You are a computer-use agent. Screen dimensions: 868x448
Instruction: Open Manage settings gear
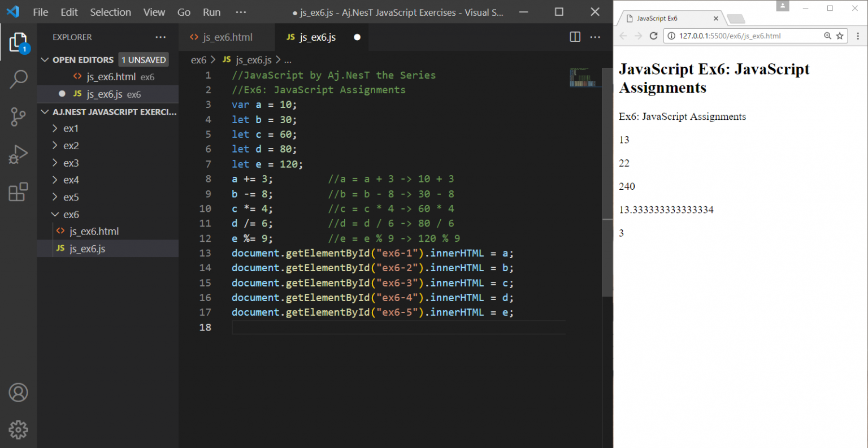coord(18,429)
